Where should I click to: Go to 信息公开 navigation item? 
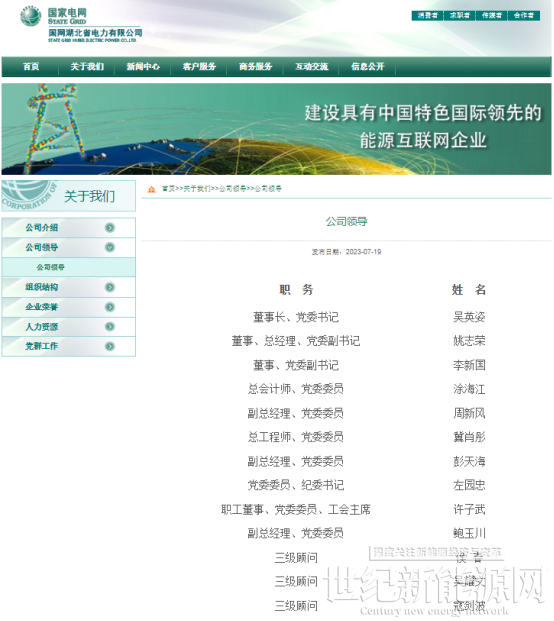(x=367, y=67)
